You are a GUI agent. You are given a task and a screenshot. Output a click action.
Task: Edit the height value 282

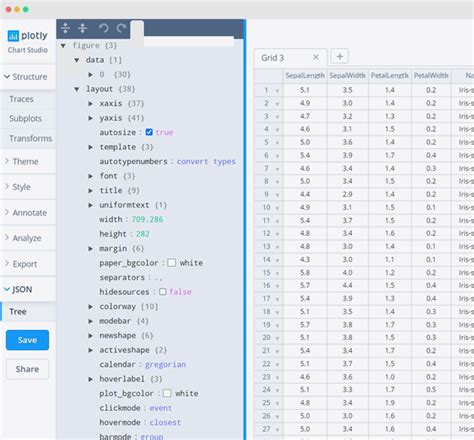click(143, 234)
